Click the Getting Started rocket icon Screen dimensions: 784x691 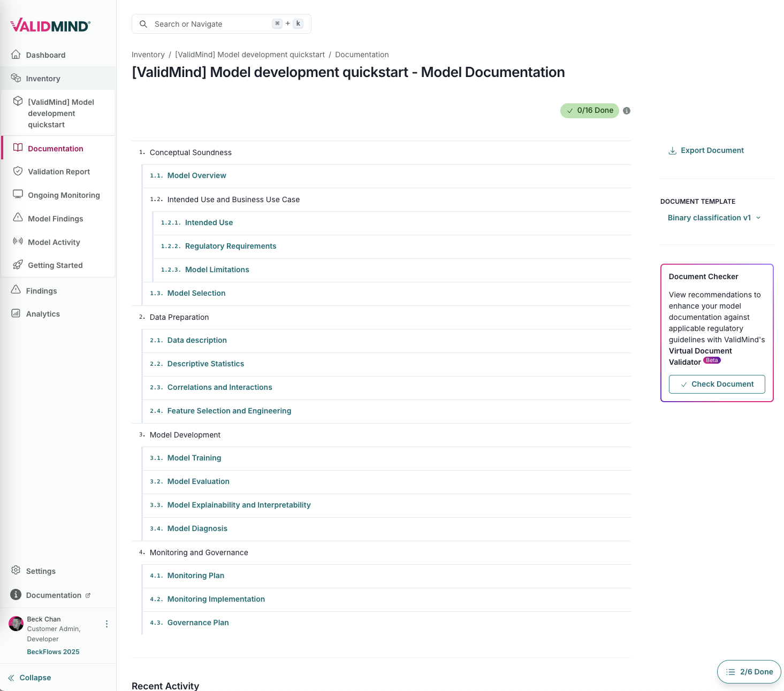tap(18, 265)
